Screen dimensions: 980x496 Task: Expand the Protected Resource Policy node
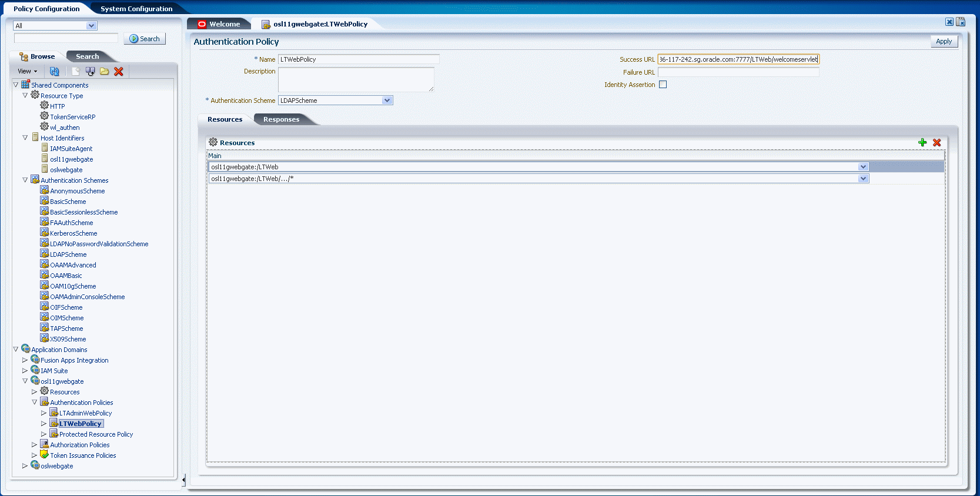coord(44,434)
